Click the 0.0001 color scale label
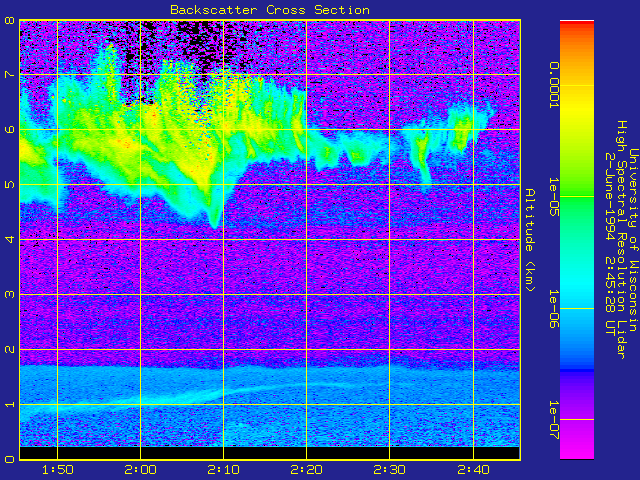 click(554, 85)
